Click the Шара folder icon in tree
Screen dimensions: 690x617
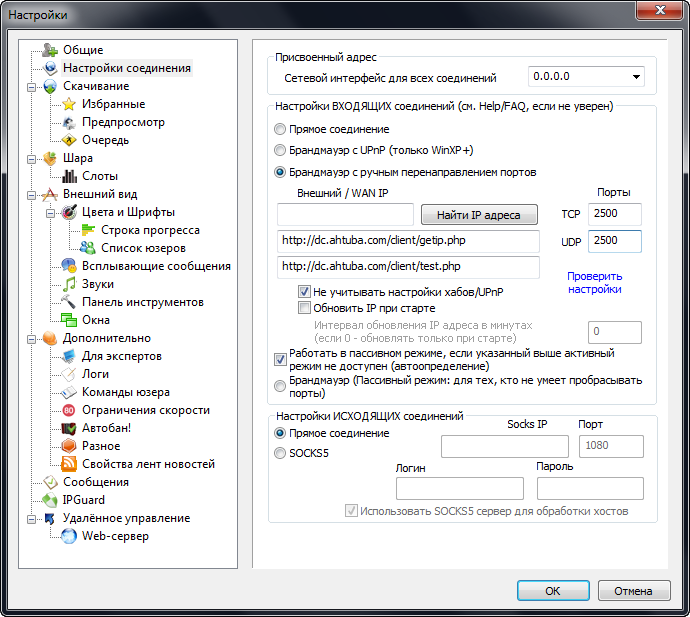point(51,158)
